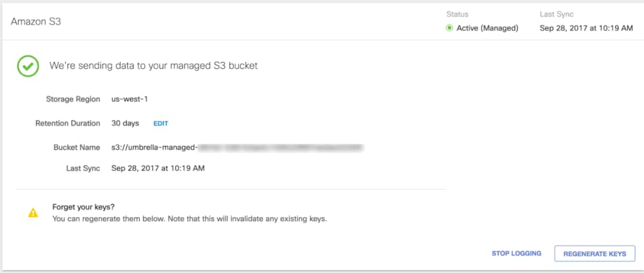
Task: Click the green Active status dot
Action: point(449,28)
